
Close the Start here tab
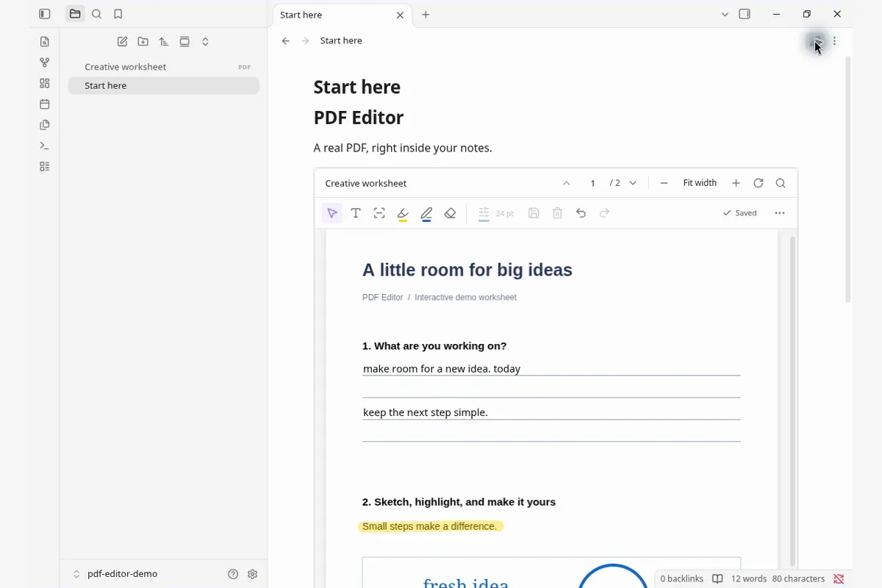click(x=400, y=15)
